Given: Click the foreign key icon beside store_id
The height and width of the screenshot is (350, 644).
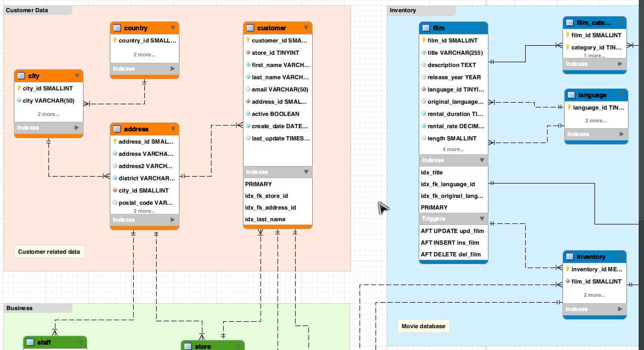Looking at the screenshot, I should point(248,53).
